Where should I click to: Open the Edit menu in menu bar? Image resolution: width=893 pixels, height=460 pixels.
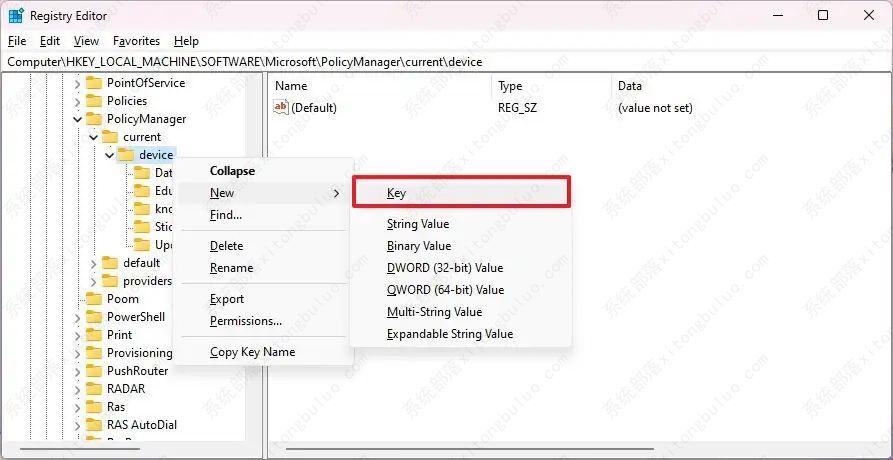pos(50,41)
